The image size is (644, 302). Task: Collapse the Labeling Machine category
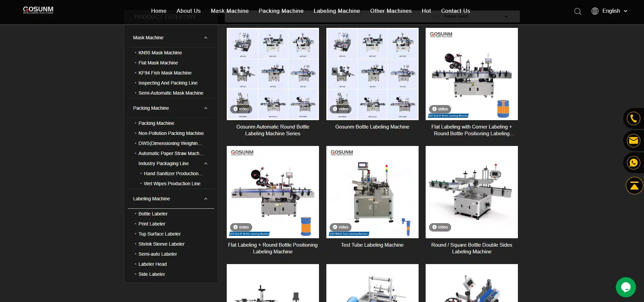pyautogui.click(x=206, y=199)
